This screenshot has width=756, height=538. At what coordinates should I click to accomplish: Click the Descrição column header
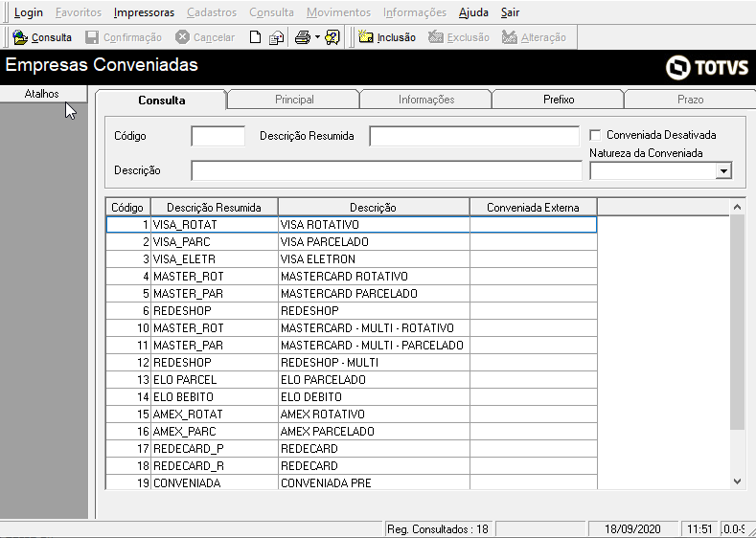[x=373, y=208]
